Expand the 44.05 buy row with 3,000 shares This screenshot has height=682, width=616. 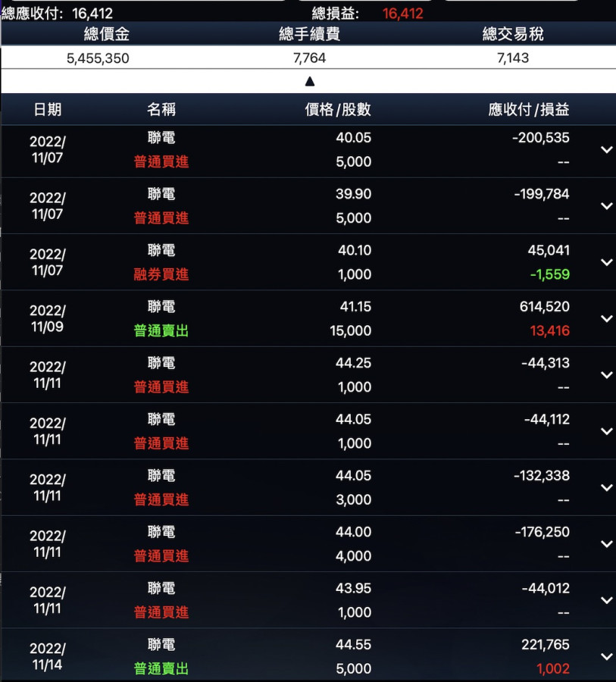click(606, 487)
